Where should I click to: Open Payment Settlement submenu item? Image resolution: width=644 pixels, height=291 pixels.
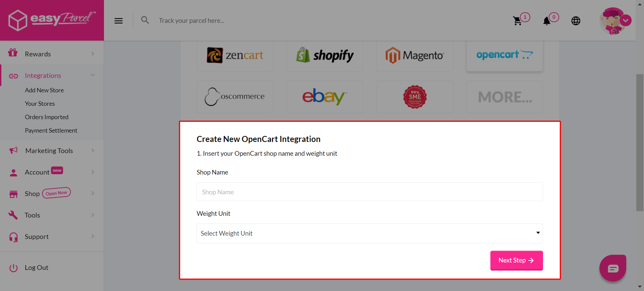click(51, 131)
